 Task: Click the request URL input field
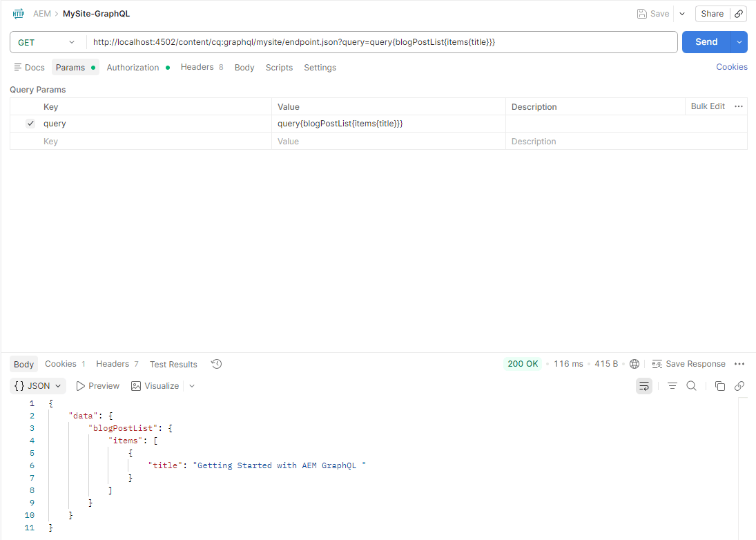coord(382,42)
